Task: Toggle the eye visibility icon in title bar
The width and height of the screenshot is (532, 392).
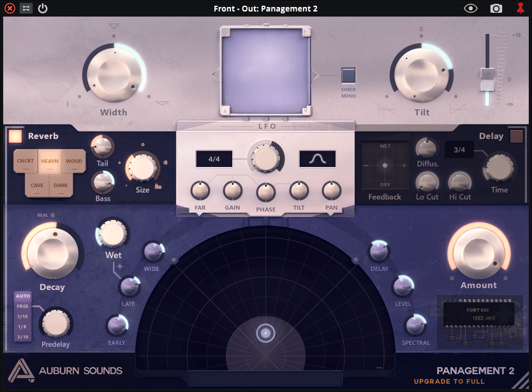Action: tap(471, 8)
